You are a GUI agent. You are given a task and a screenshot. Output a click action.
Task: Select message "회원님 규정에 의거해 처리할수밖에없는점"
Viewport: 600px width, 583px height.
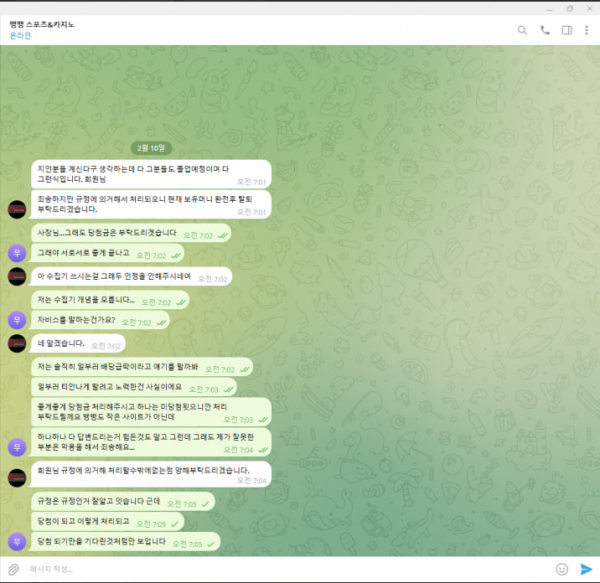[151, 475]
